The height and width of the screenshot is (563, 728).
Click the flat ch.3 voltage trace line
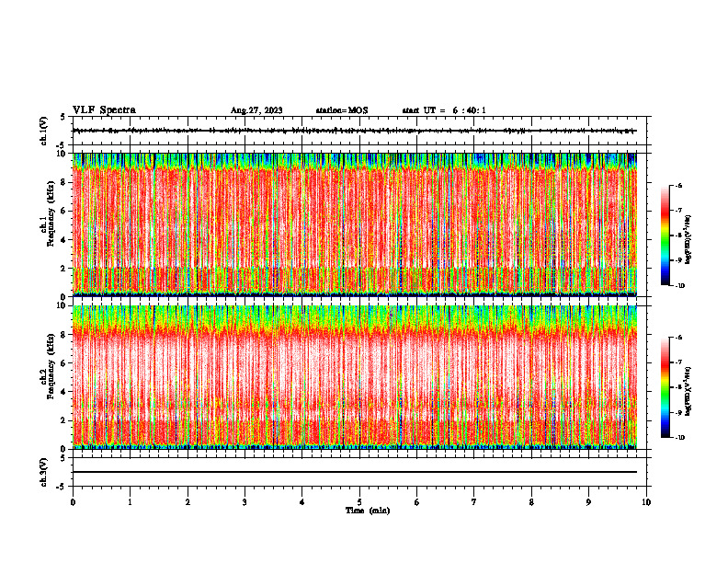pyautogui.click(x=355, y=472)
